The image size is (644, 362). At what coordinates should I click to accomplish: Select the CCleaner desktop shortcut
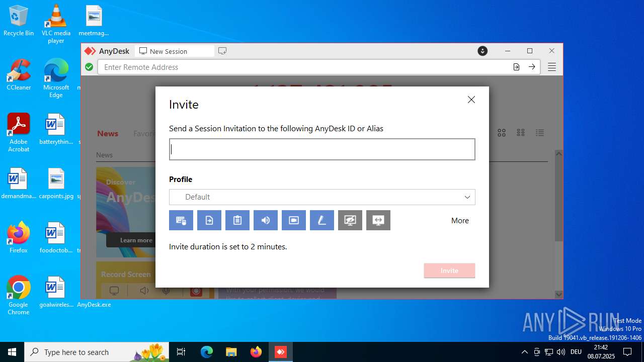coord(19,74)
